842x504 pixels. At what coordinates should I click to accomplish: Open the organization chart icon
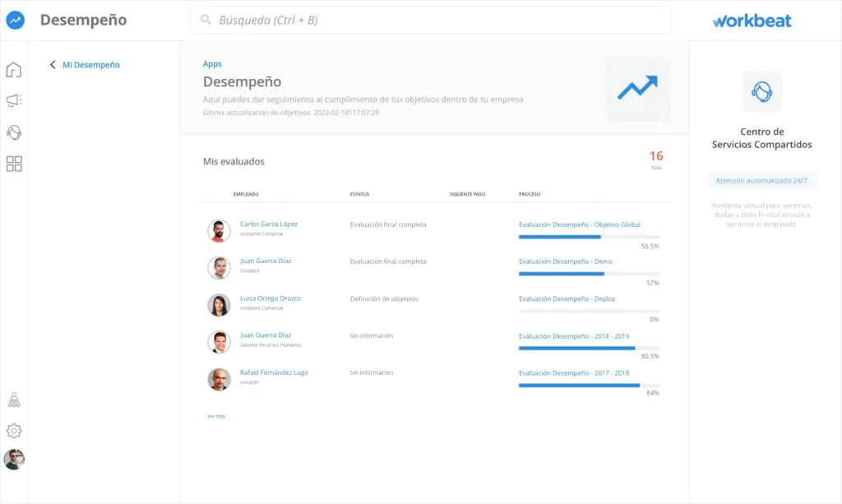(x=14, y=400)
